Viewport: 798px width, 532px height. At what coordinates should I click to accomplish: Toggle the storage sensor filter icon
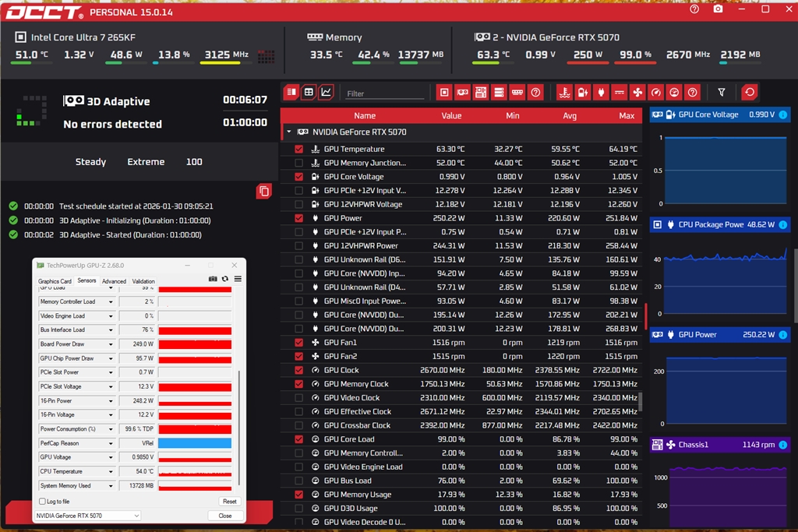pos(500,92)
